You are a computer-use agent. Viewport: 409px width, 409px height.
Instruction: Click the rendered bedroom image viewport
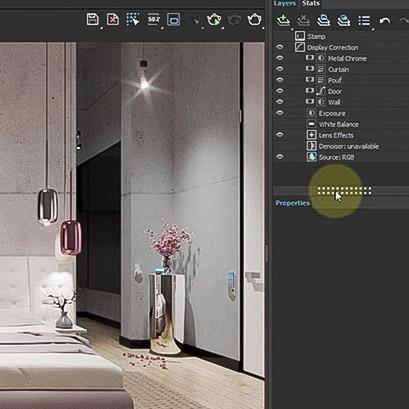(132, 225)
